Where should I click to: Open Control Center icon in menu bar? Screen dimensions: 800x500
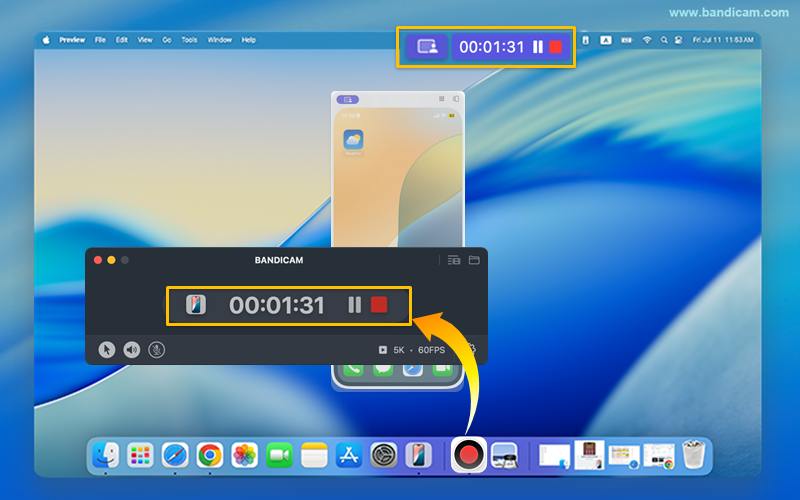(x=679, y=40)
